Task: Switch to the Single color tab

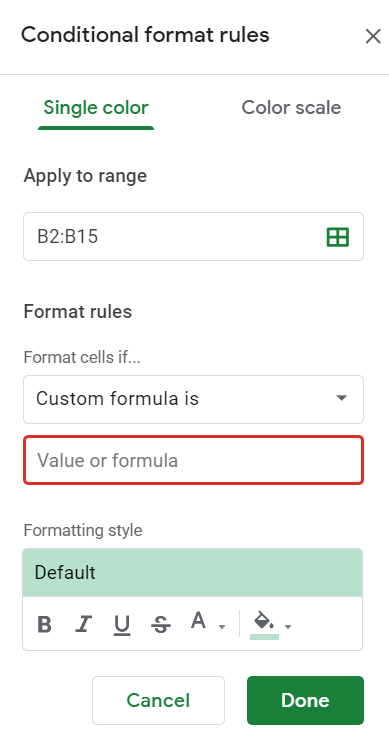Action: point(96,108)
